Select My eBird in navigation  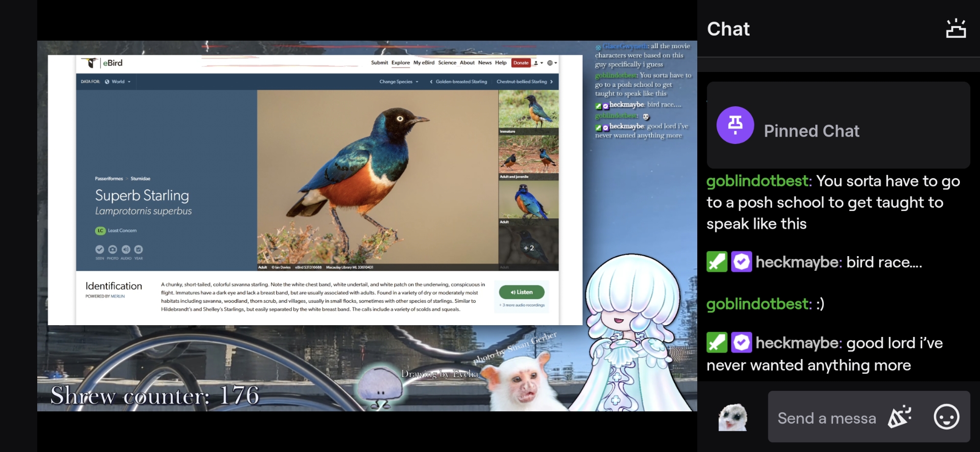tap(424, 63)
